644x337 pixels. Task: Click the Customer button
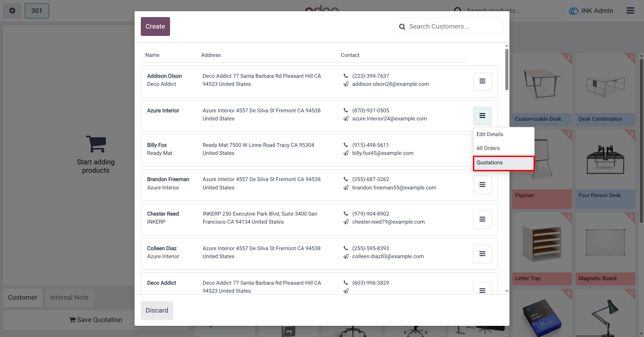[x=23, y=298]
